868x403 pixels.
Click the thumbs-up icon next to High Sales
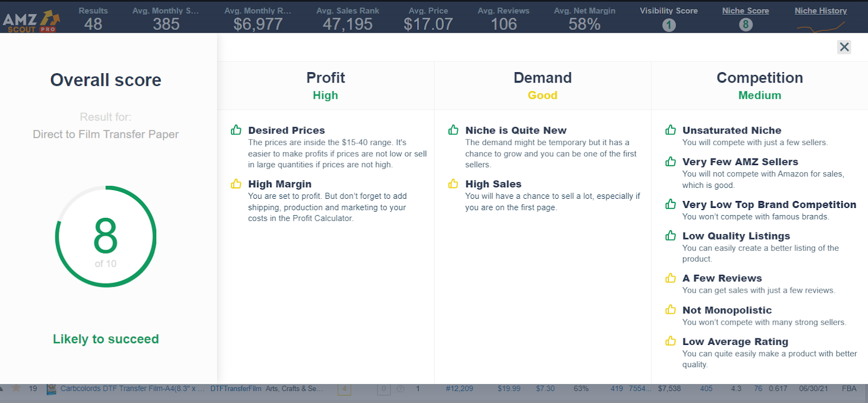point(454,184)
